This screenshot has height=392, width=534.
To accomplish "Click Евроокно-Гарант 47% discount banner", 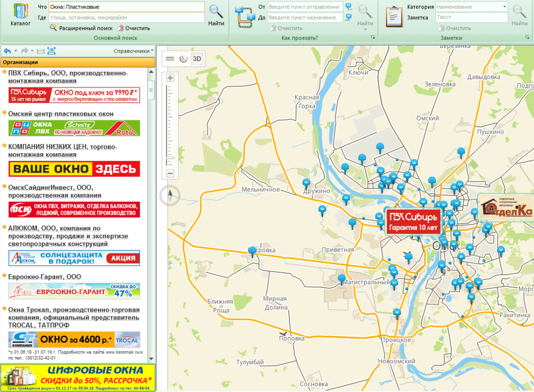I will 74,291.
